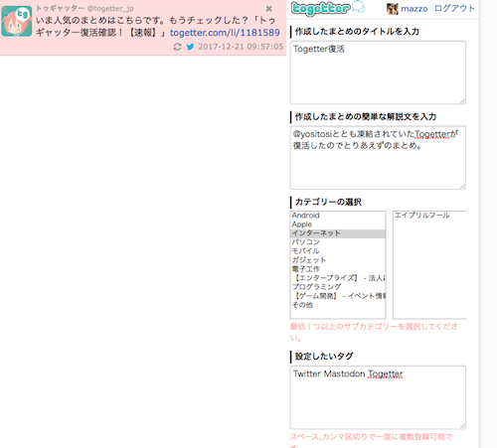Click the description textarea's corner grip
The height and width of the screenshot is (448, 497).
pyautogui.click(x=463, y=187)
